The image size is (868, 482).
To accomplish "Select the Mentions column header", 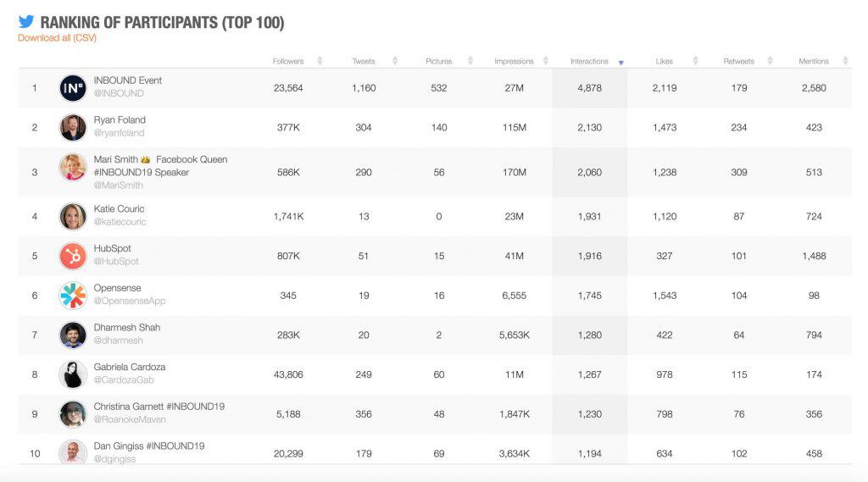I will pos(814,61).
